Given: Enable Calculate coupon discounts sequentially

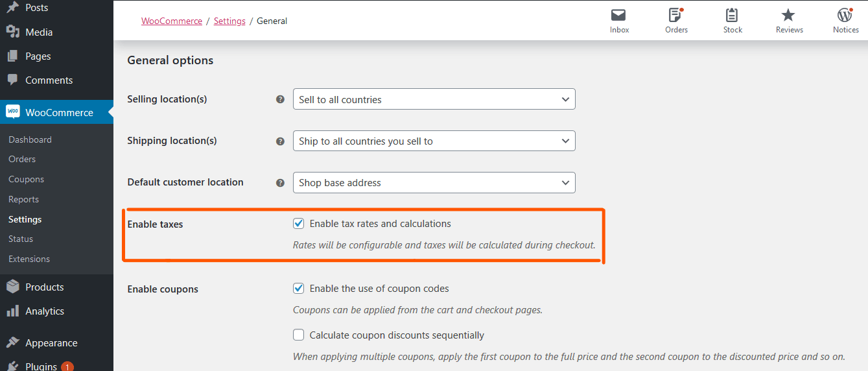Looking at the screenshot, I should tap(299, 335).
